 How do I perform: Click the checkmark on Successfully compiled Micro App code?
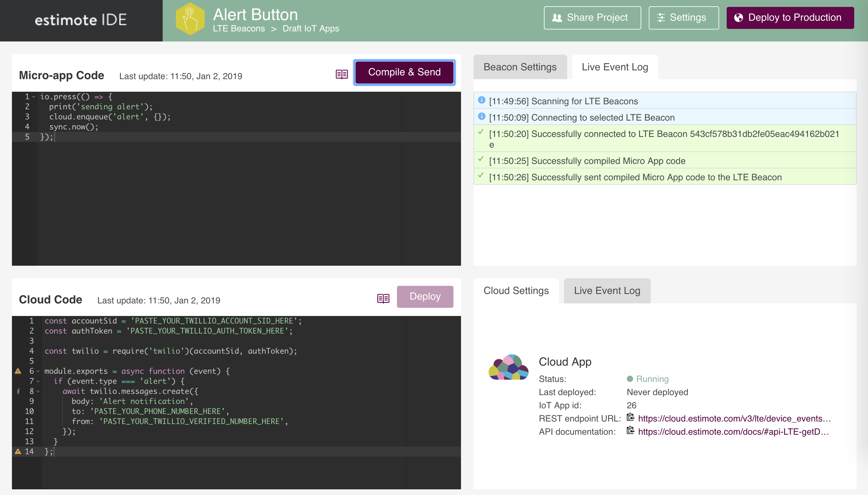[481, 159]
